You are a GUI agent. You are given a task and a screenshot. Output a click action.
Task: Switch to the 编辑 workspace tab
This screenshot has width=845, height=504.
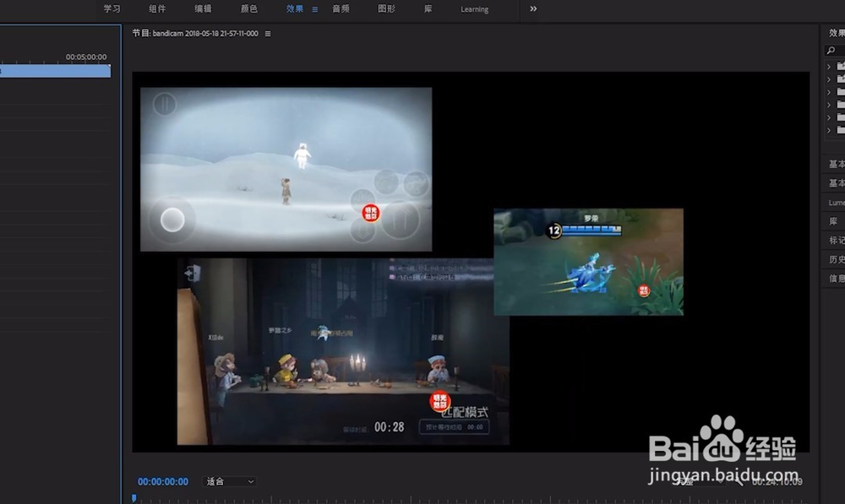(x=203, y=8)
